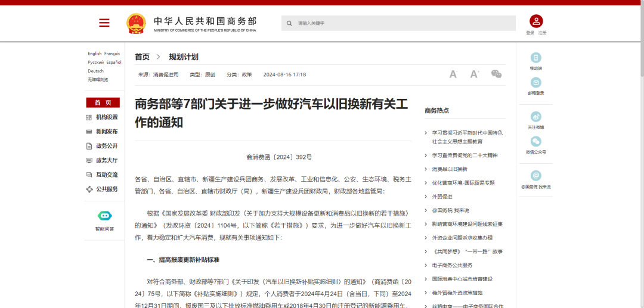Click the red user login avatar

click(536, 21)
